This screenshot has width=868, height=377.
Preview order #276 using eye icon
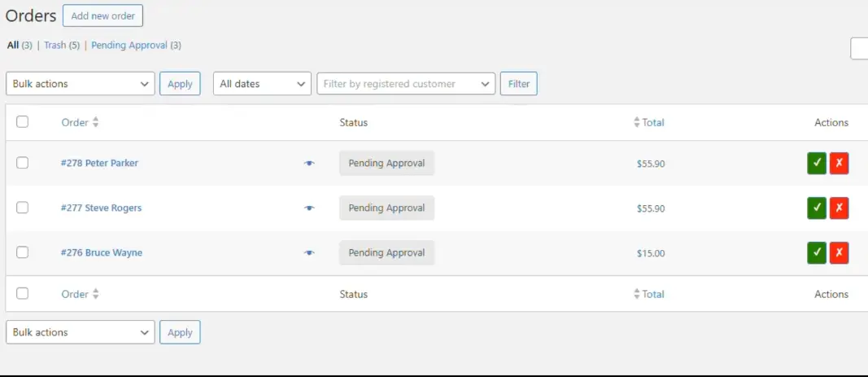point(309,253)
